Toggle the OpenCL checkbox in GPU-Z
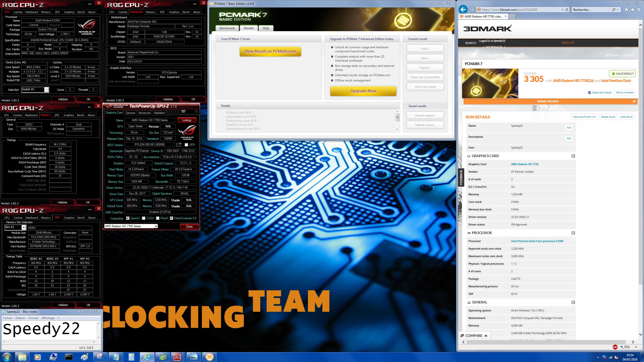644x362 pixels. pyautogui.click(x=128, y=218)
